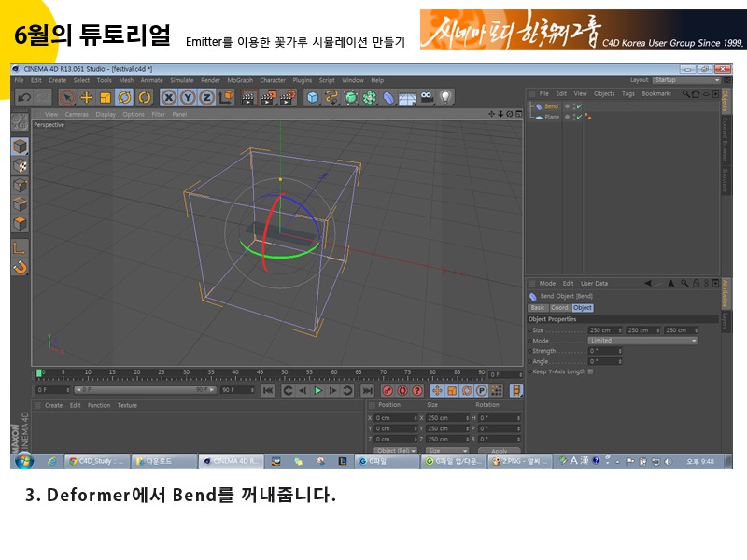Go to the start of the animation

(x=268, y=390)
